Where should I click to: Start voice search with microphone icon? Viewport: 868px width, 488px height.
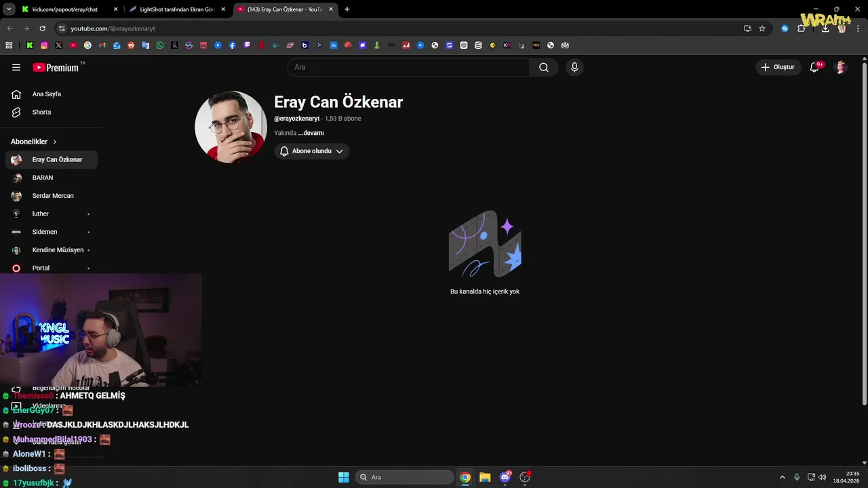tap(574, 67)
